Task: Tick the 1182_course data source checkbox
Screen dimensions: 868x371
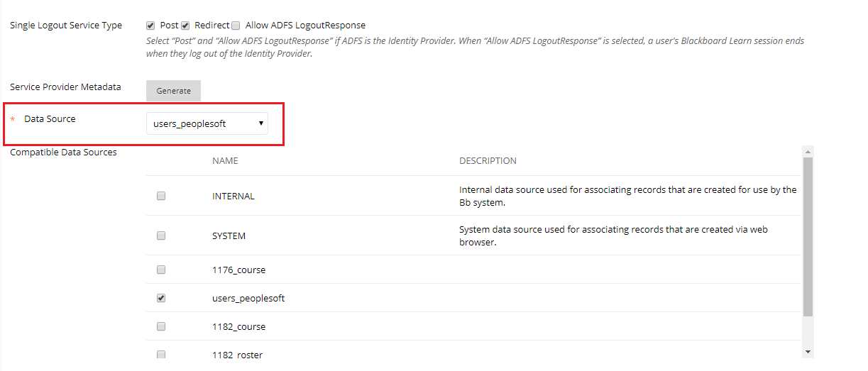Action: 161,326
